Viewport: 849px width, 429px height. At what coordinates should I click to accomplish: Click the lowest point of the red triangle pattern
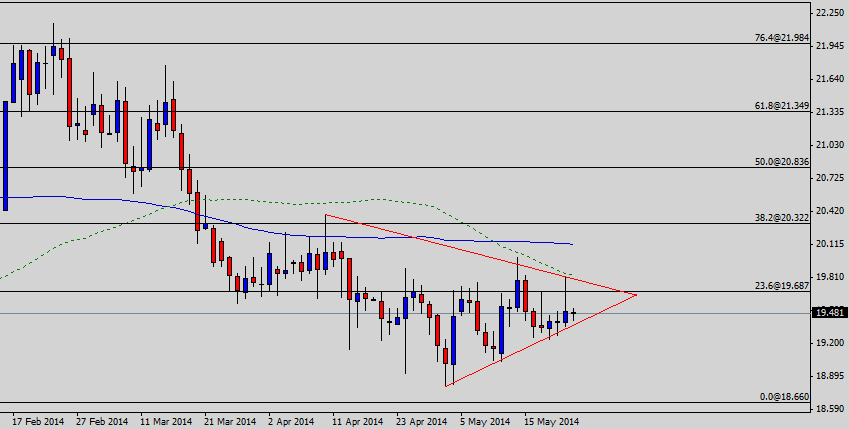coord(447,385)
